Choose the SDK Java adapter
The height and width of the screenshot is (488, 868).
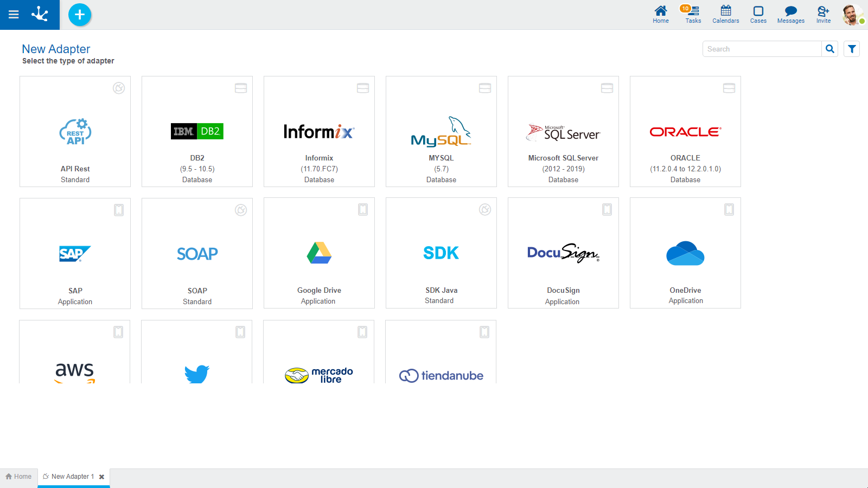442,253
